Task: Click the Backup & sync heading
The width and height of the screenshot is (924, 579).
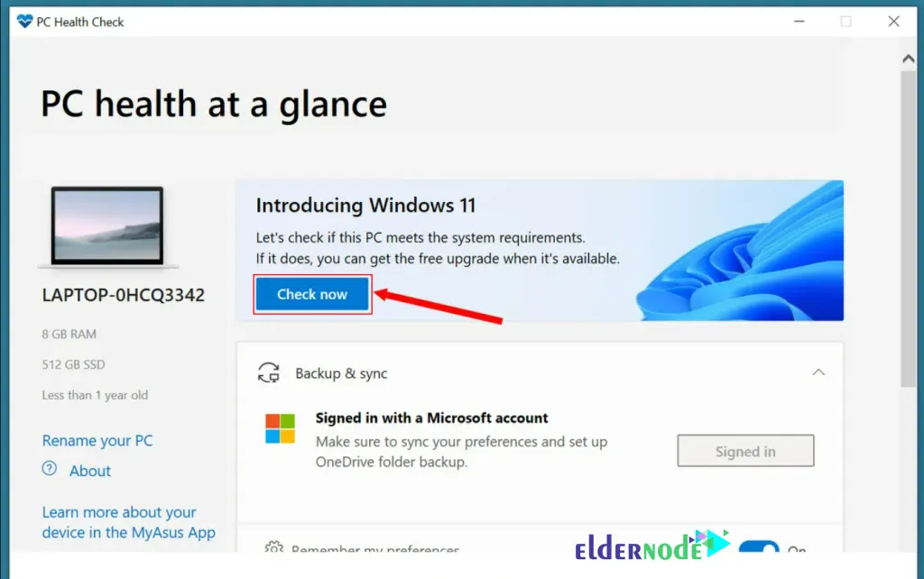Action: click(x=341, y=373)
